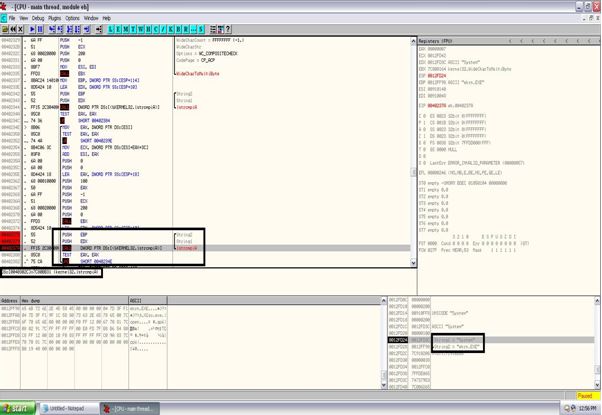Screen dimensions: 602x415
Task: Open the File menu
Action: tap(12, 18)
